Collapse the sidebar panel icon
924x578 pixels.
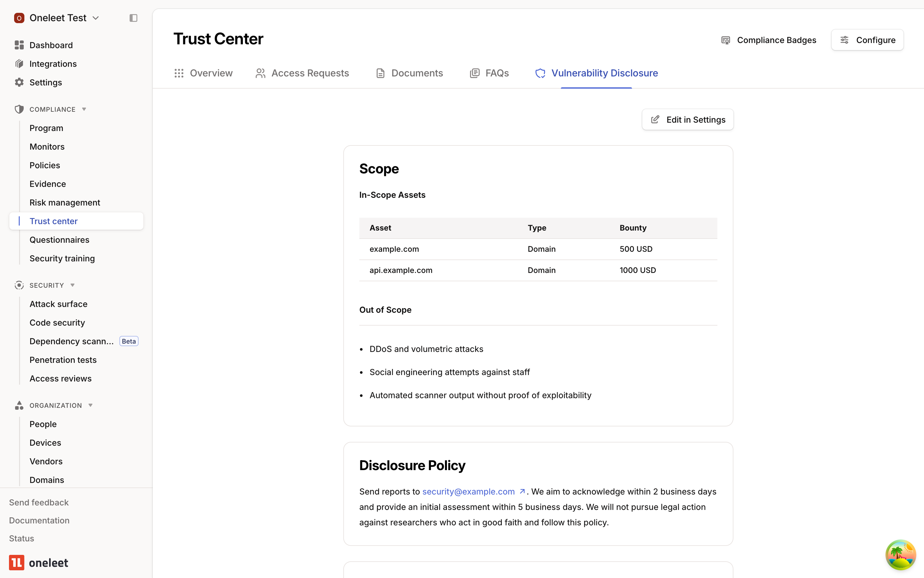[133, 18]
